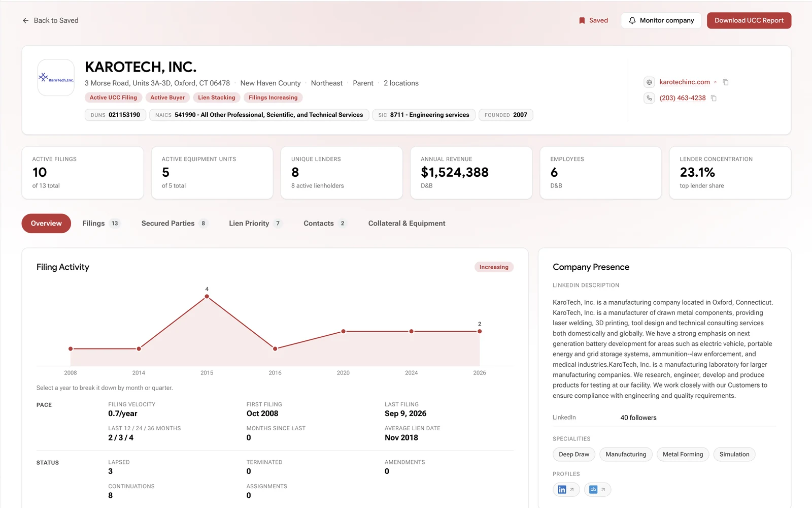Image resolution: width=812 pixels, height=508 pixels.
Task: Click the Unique Lenders card
Action: click(x=342, y=173)
